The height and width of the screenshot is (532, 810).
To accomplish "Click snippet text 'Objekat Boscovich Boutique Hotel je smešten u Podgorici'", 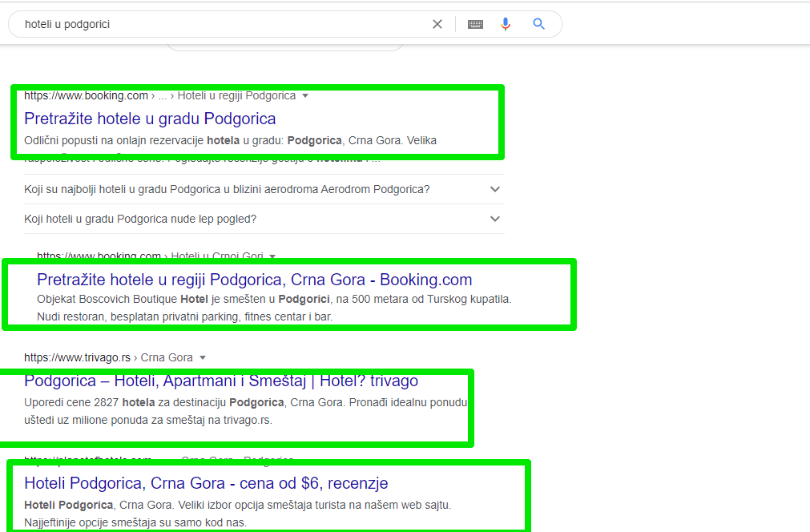I will tap(183, 299).
